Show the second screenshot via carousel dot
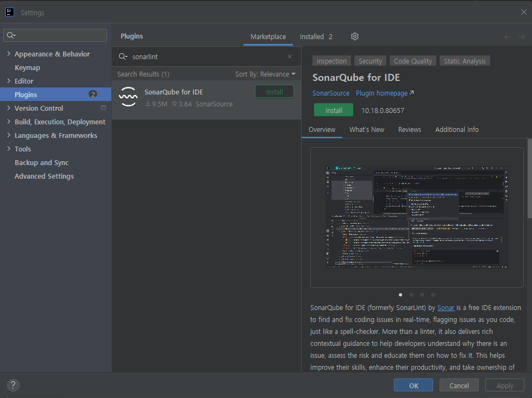The width and height of the screenshot is (532, 398). pyautogui.click(x=411, y=295)
